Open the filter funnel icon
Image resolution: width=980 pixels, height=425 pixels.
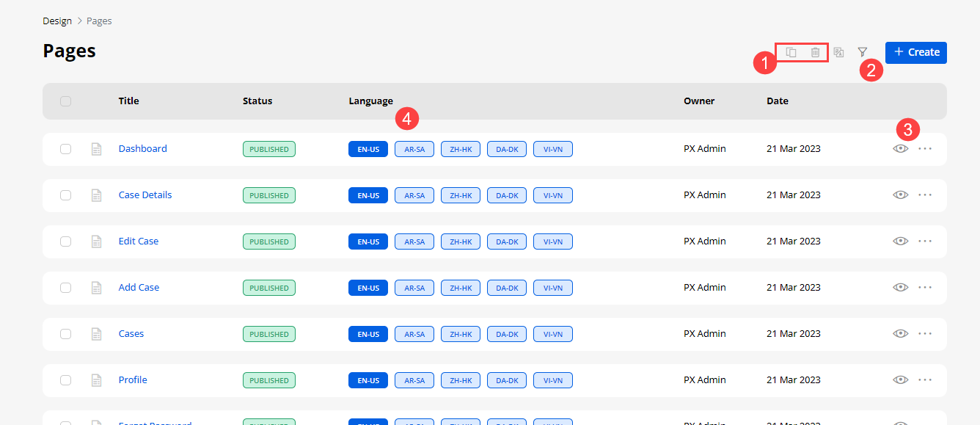pyautogui.click(x=863, y=52)
